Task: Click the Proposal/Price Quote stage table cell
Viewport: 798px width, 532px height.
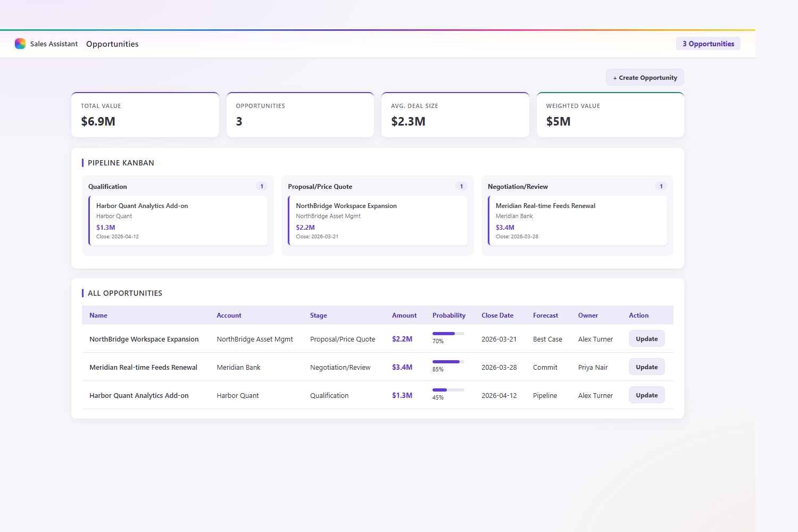Action: [343, 339]
